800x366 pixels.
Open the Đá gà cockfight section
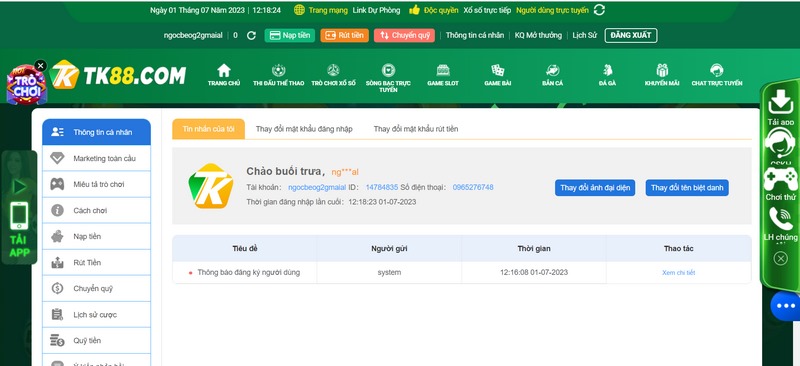point(607,75)
